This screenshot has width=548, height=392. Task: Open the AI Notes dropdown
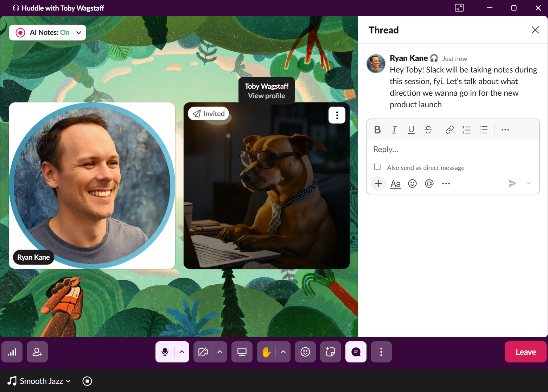coord(79,33)
